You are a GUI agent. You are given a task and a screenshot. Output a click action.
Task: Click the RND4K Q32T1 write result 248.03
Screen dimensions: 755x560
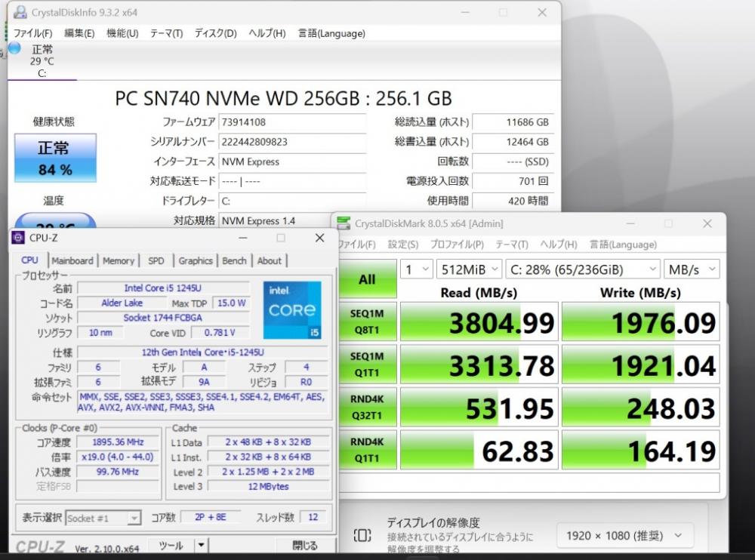[x=641, y=408]
